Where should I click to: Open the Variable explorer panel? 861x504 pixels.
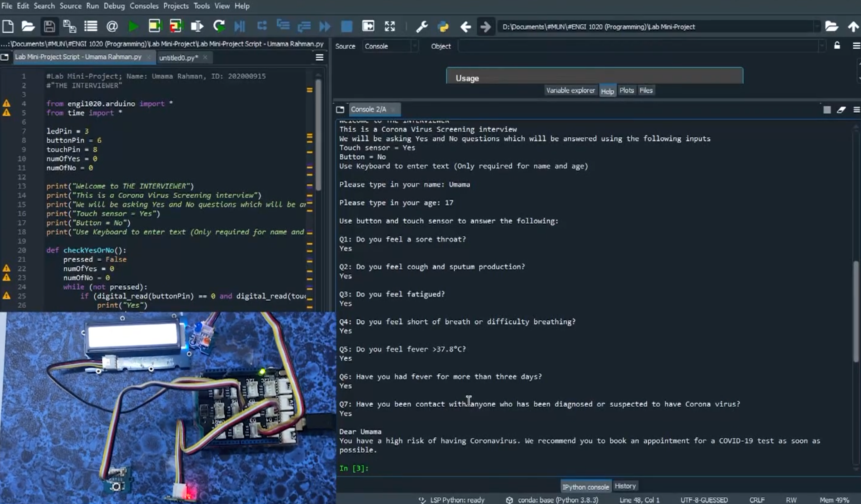pyautogui.click(x=570, y=90)
